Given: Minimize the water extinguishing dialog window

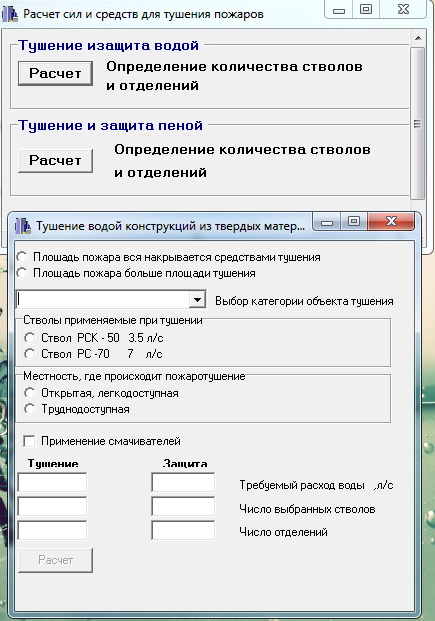Looking at the screenshot, I should point(327,222).
